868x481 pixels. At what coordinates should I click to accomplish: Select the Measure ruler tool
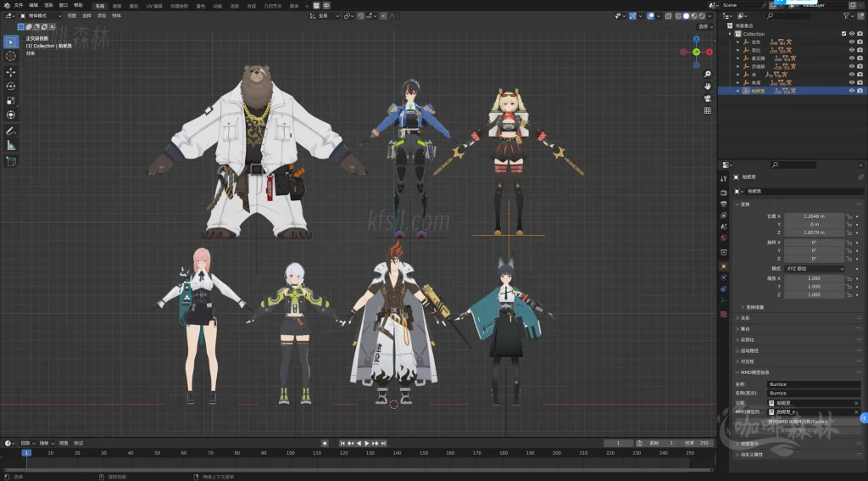click(x=10, y=145)
